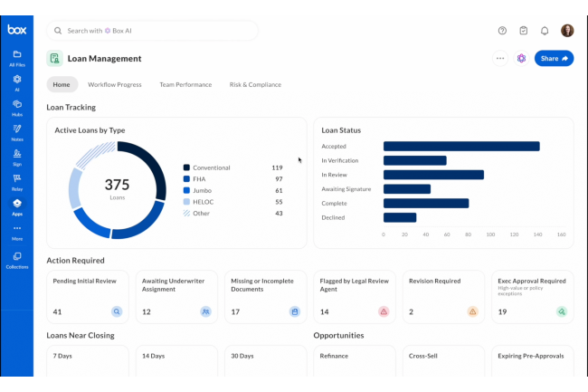Click the Box AI hexagon icon beside Share
Screen dimensions: 588x392
521,59
